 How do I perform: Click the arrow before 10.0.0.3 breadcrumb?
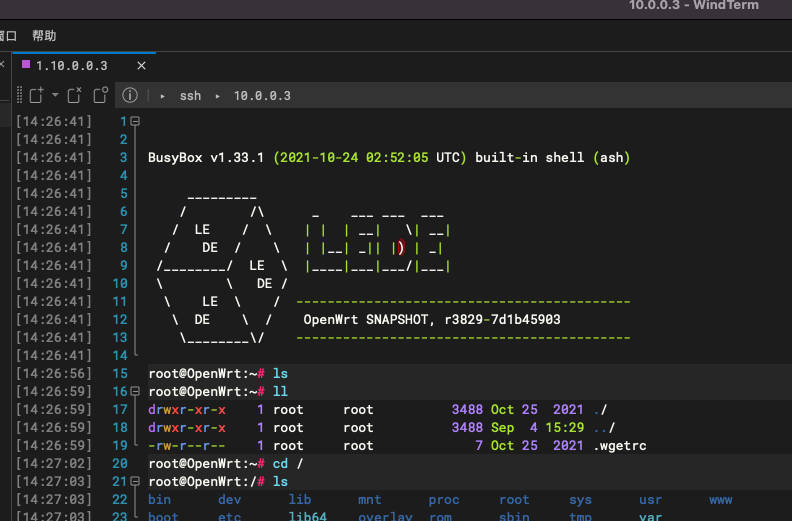pos(218,96)
